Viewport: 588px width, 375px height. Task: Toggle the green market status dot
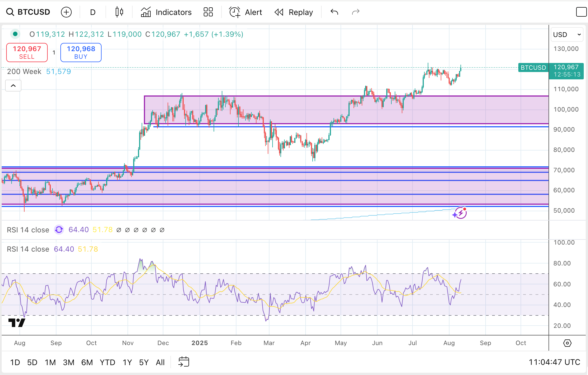[15, 34]
